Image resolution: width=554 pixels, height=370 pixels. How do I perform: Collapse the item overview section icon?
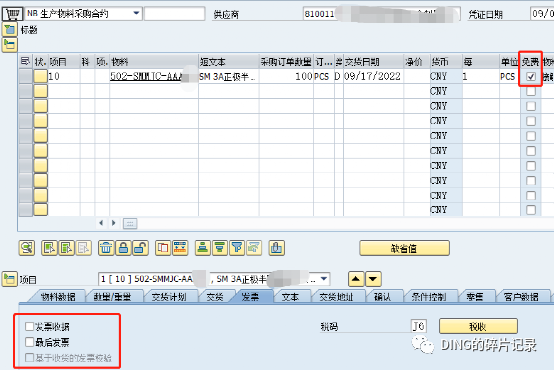click(10, 45)
